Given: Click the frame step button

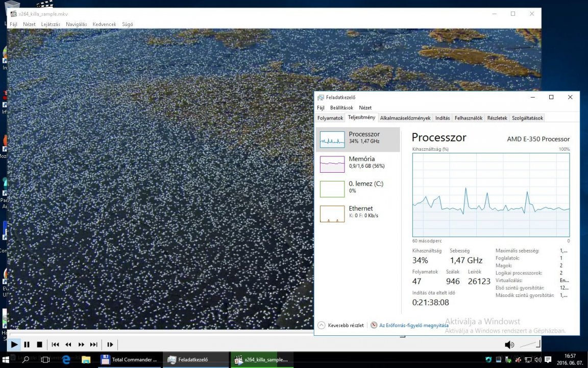Looking at the screenshot, I should (110, 344).
